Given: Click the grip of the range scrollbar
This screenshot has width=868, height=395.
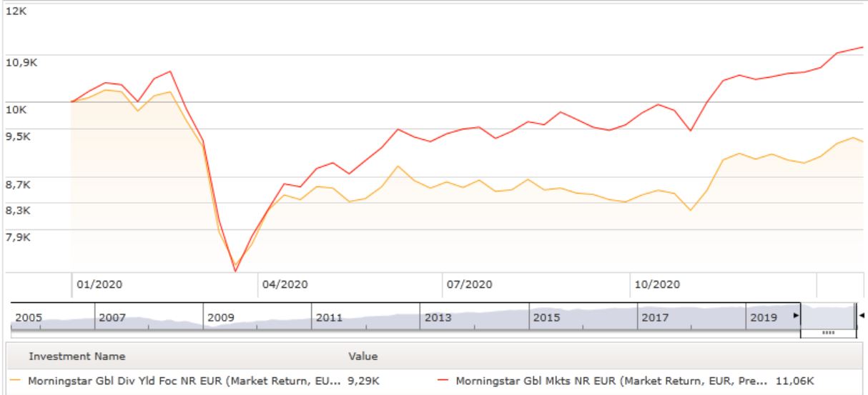Looking at the screenshot, I should coord(829,333).
